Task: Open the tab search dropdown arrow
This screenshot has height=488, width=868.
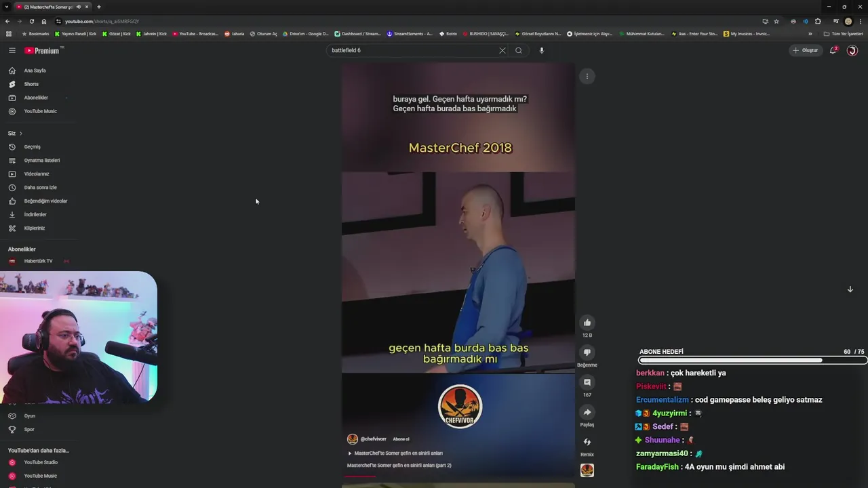Action: [6, 7]
